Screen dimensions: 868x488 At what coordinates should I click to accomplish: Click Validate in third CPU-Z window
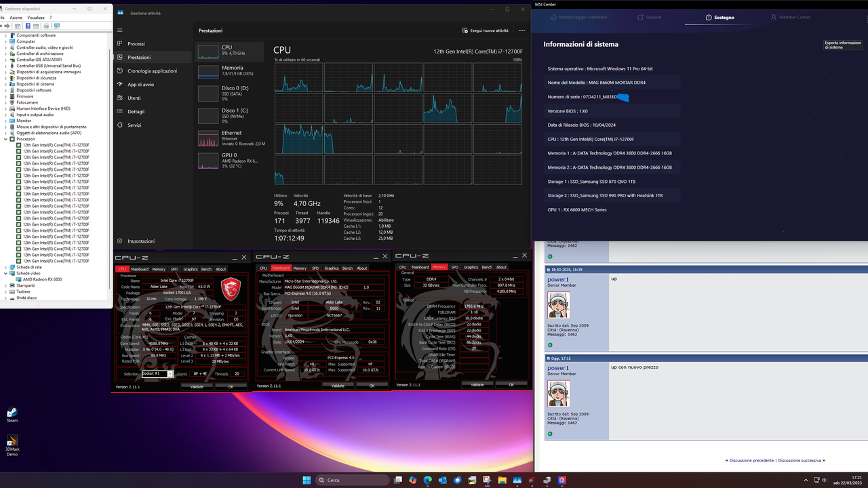click(x=477, y=384)
